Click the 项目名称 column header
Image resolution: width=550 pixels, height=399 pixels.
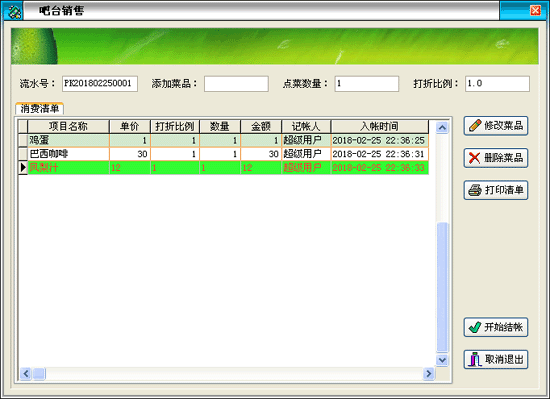(x=68, y=126)
